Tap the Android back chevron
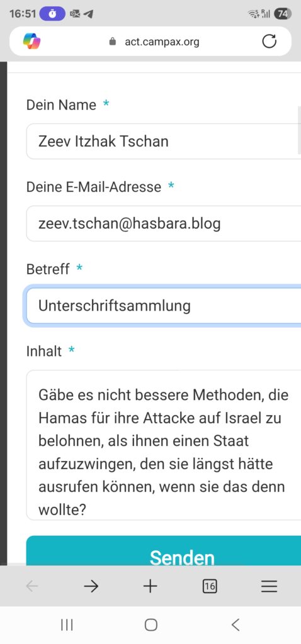Viewport: 301px width, 644px height. point(236,625)
